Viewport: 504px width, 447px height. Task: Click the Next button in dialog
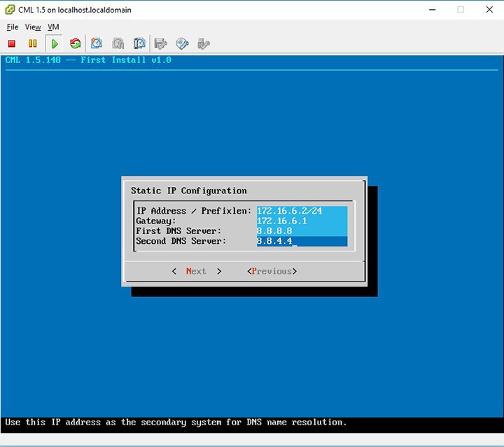coord(197,271)
